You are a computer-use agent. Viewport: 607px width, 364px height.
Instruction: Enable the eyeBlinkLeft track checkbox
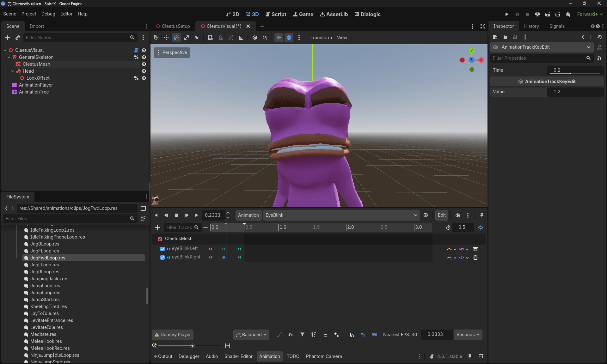pyautogui.click(x=162, y=249)
